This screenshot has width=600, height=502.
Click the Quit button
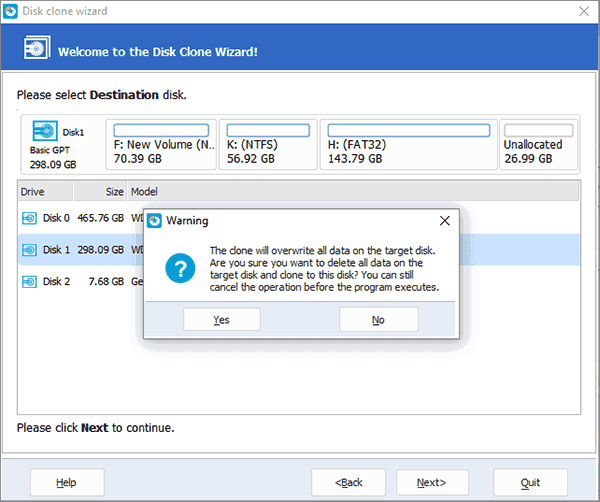(x=530, y=482)
